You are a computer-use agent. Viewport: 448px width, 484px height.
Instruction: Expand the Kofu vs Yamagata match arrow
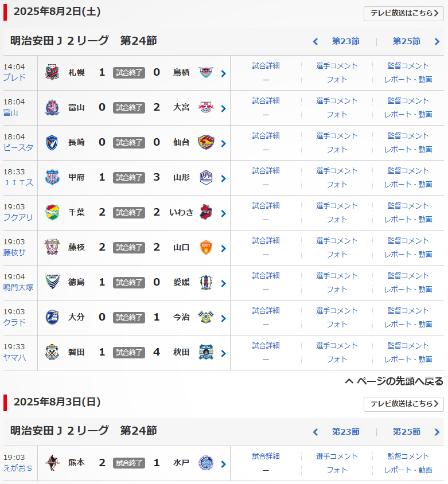[223, 178]
